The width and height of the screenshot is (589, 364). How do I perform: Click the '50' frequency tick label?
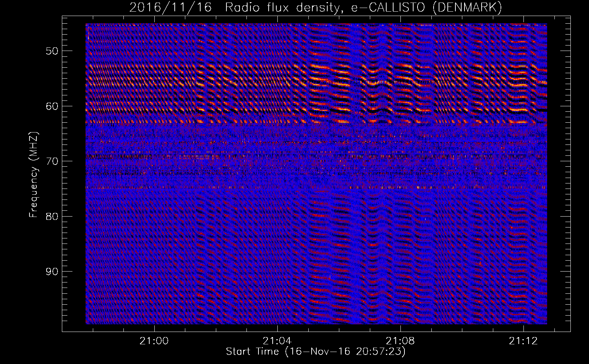click(x=52, y=51)
